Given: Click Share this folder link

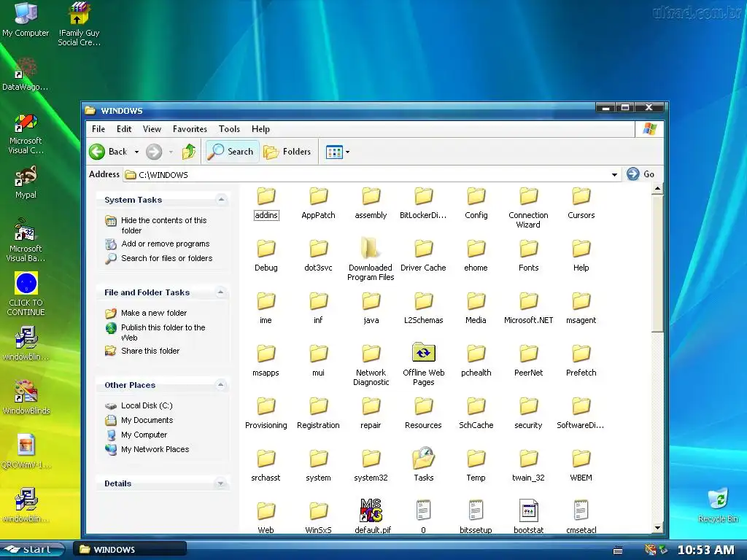Looking at the screenshot, I should coord(150,351).
